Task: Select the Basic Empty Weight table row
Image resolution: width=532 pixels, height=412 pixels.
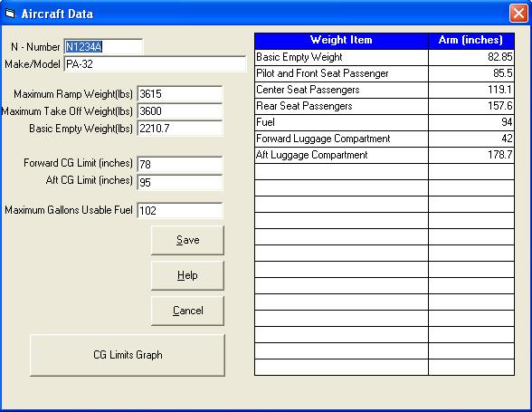Action: (x=385, y=57)
